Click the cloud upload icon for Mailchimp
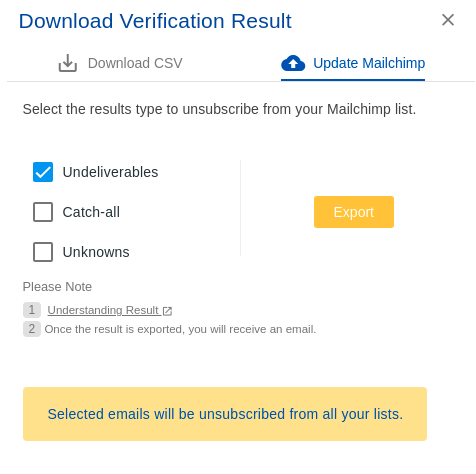The height and width of the screenshot is (474, 476). click(293, 63)
